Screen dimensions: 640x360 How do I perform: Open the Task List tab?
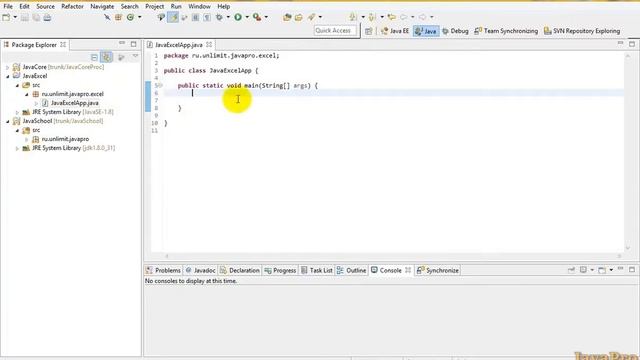317,270
